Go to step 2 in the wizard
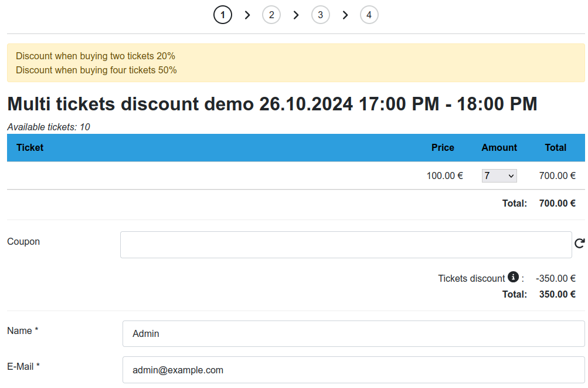 click(x=271, y=15)
